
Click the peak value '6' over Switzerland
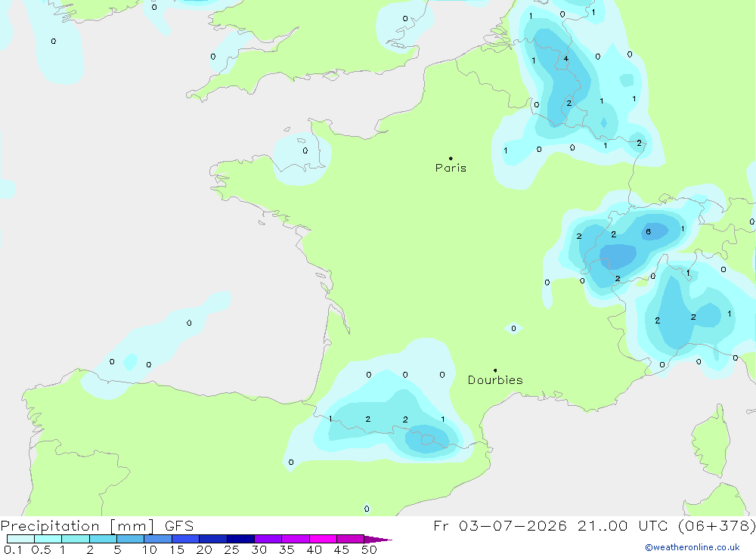click(649, 232)
